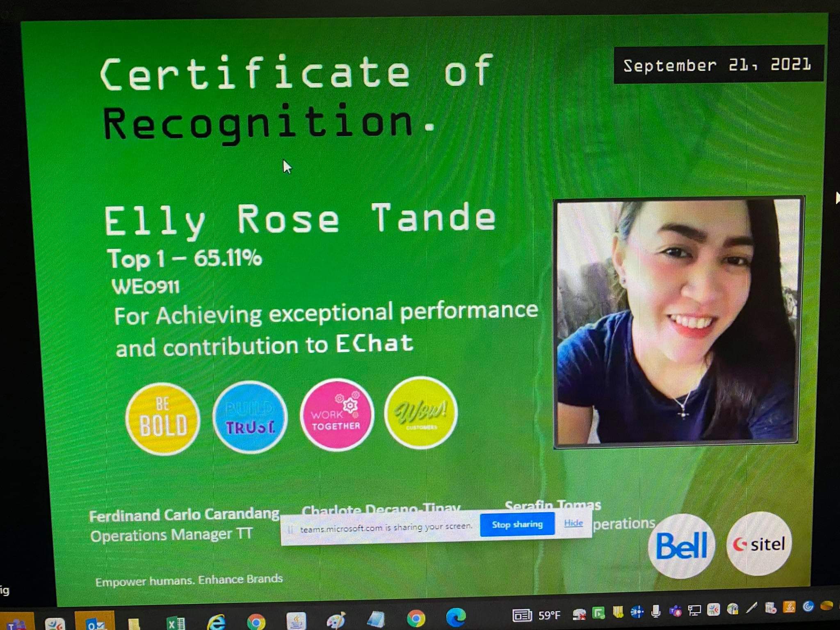The height and width of the screenshot is (630, 840).
Task: Open the Microsoft Edge taskbar icon
Action: click(456, 617)
